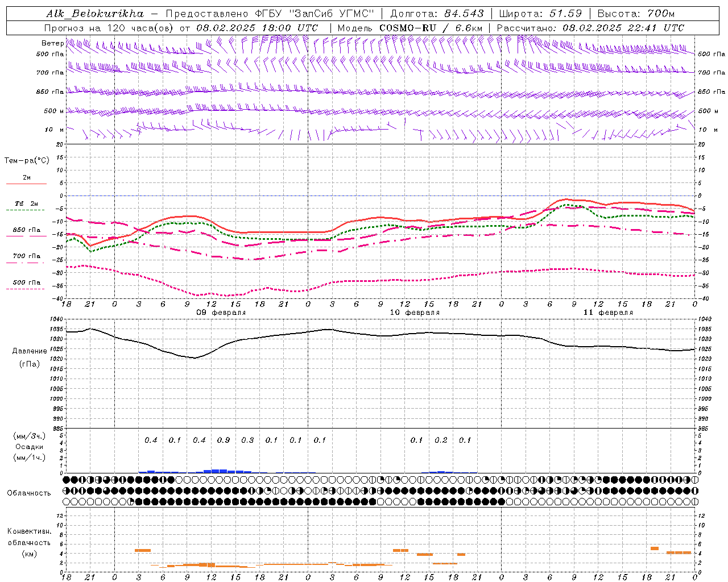Click the '850 гПа' temperature legend entry
728x582 pixels.
(x=27, y=230)
